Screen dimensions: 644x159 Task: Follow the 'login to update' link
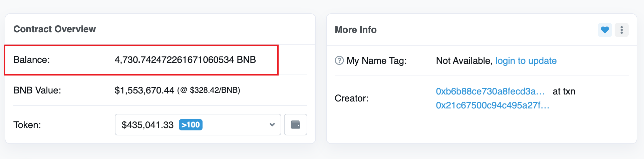pyautogui.click(x=526, y=61)
